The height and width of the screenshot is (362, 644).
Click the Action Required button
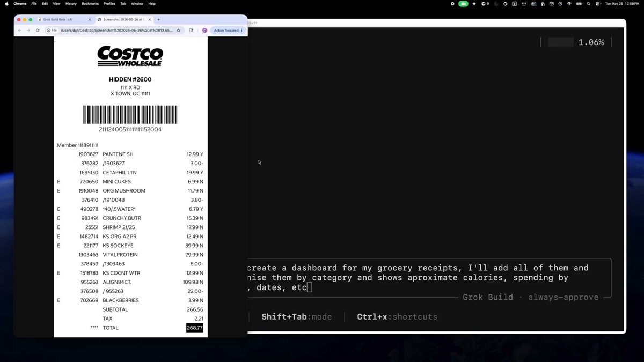click(226, 31)
